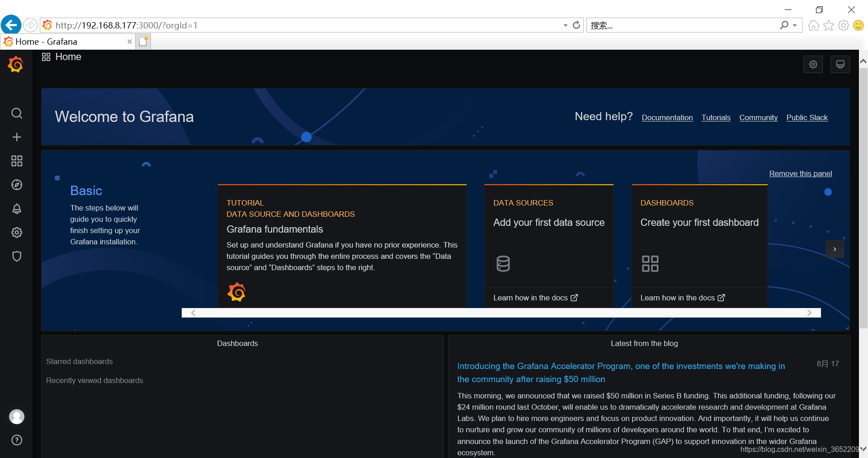Open the Search dashboards magnifier icon

[x=17, y=113]
